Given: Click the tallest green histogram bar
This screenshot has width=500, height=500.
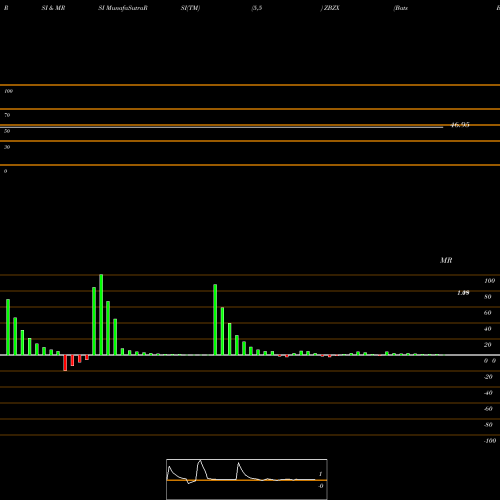Looking at the screenshot, I should pyautogui.click(x=101, y=315).
